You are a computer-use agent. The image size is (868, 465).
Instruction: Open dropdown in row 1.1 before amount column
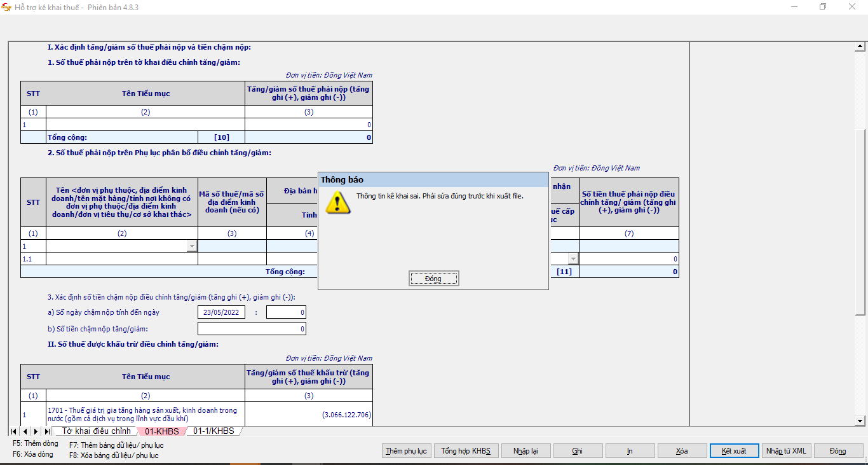pyautogui.click(x=573, y=259)
